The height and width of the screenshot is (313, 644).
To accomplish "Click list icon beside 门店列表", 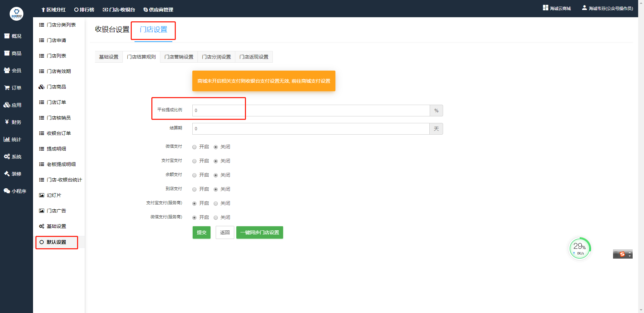I will coord(42,56).
